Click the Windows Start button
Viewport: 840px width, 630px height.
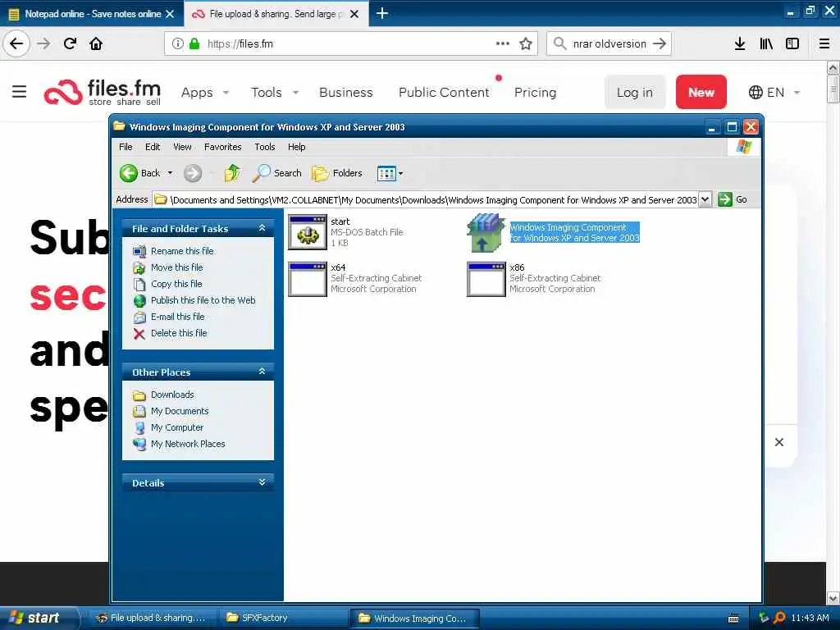click(39, 618)
